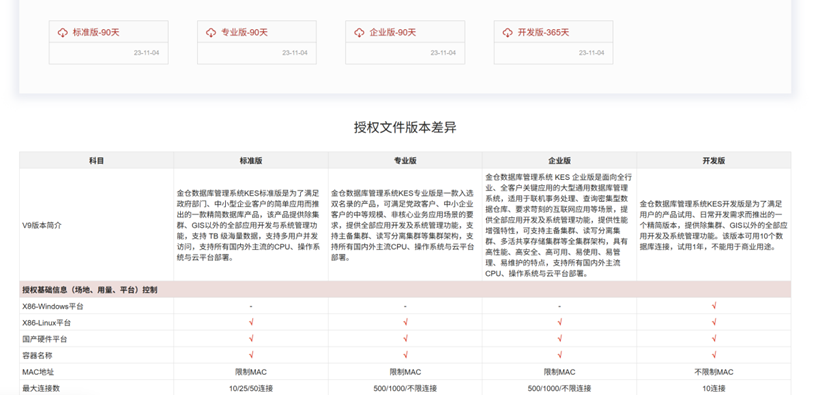The image size is (818, 395).
Task: Click the checkmark for 企业版 in 容器名称 row
Action: point(559,355)
